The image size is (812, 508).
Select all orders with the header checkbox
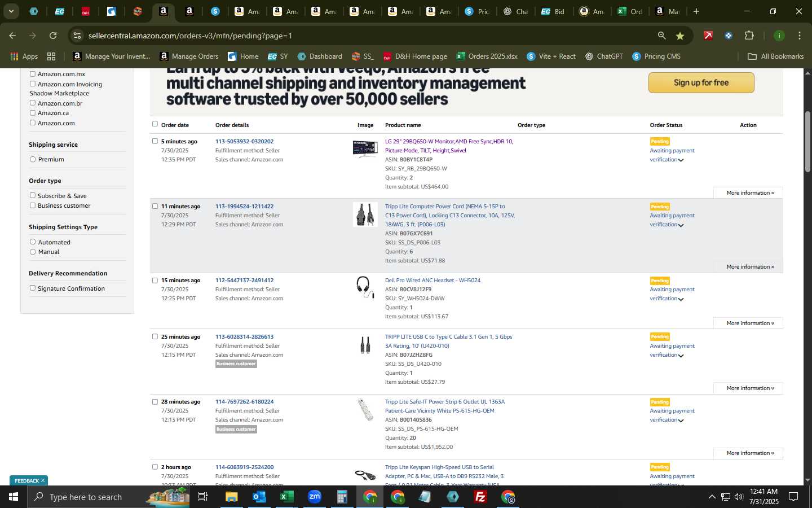[155, 124]
